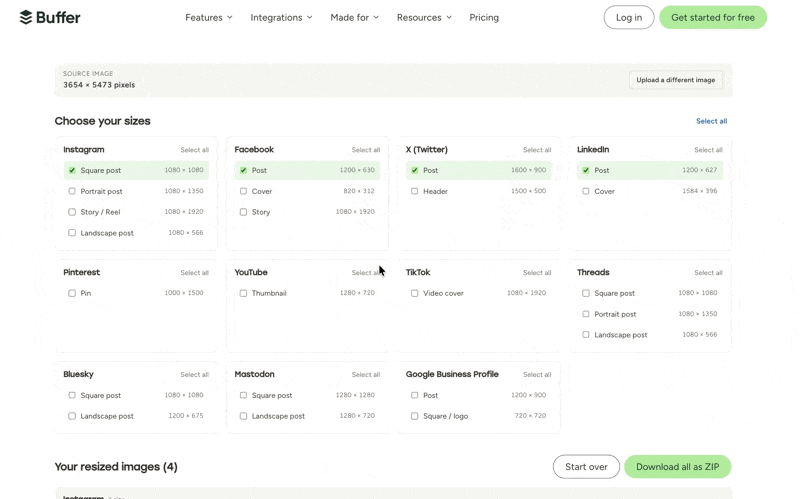Click 1080 × 1350 beside Instagram Portrait post

[184, 191]
